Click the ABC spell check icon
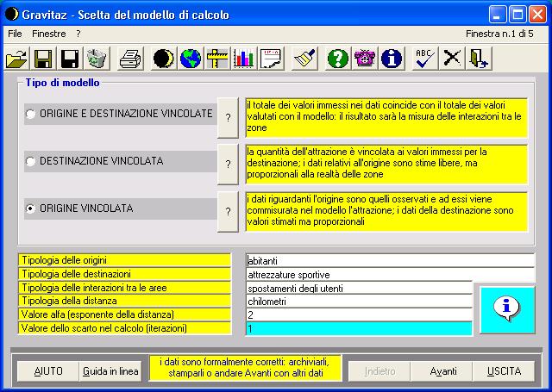 point(423,58)
